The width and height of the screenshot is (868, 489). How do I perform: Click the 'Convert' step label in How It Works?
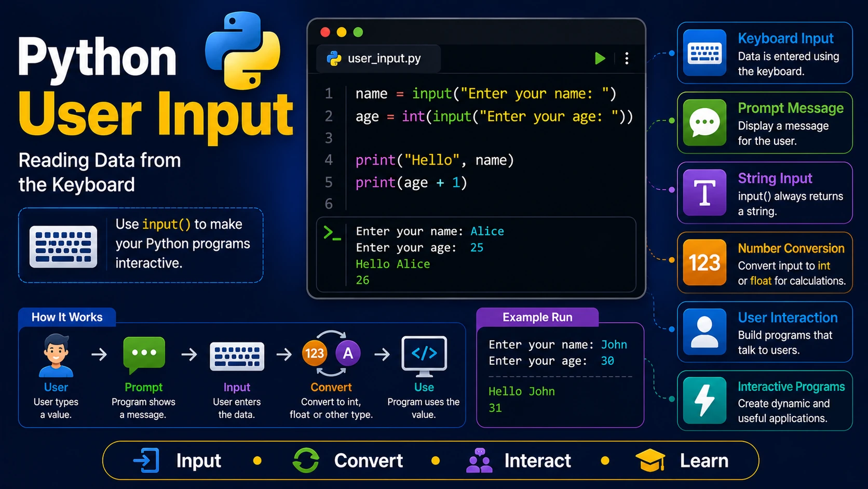point(331,387)
